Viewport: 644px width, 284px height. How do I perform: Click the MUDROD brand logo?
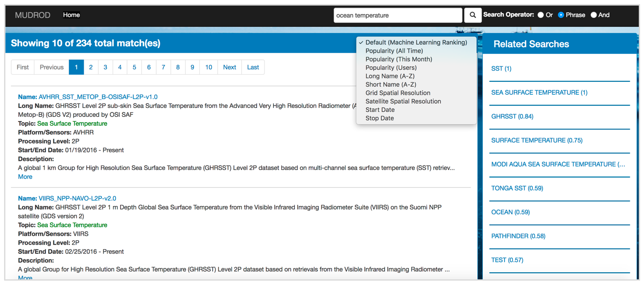point(33,15)
